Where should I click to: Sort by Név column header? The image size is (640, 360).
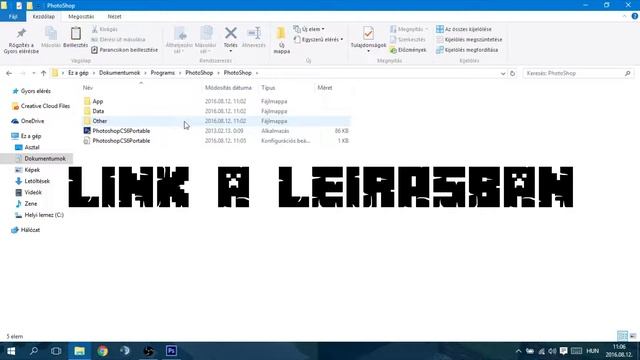(88, 88)
